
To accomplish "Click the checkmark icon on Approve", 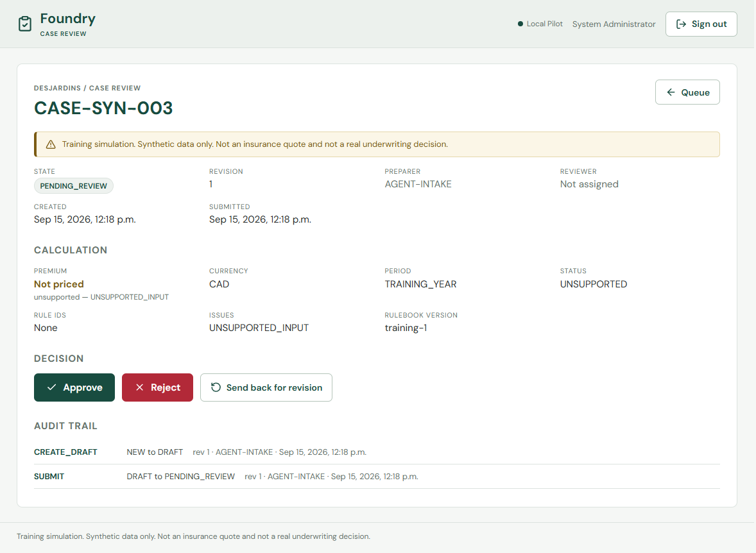I will click(51, 387).
